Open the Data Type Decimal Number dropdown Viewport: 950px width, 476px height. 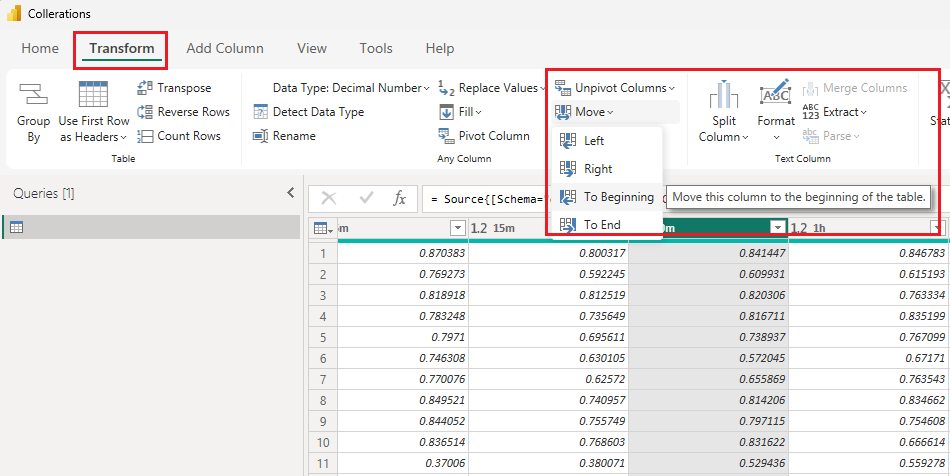[351, 88]
